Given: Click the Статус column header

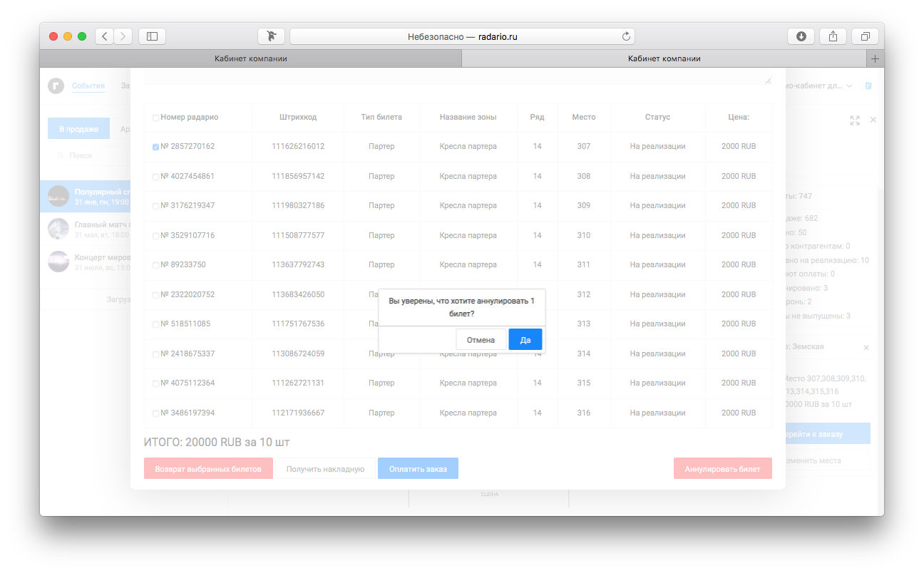Looking at the screenshot, I should (x=657, y=117).
